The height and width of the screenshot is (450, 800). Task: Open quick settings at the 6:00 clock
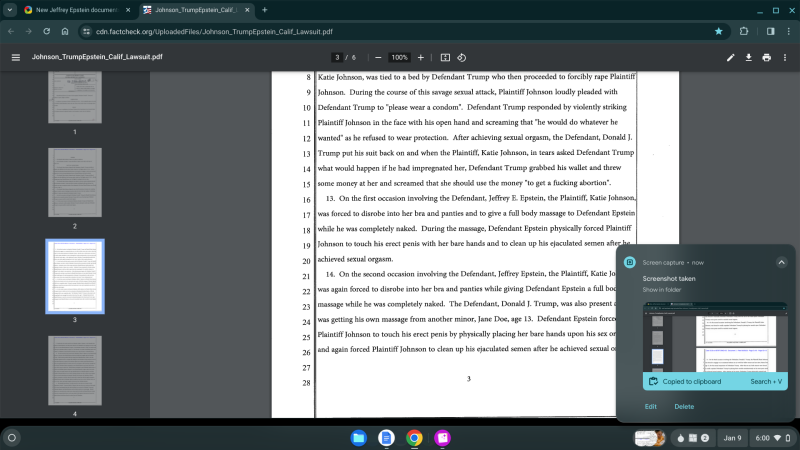point(772,438)
